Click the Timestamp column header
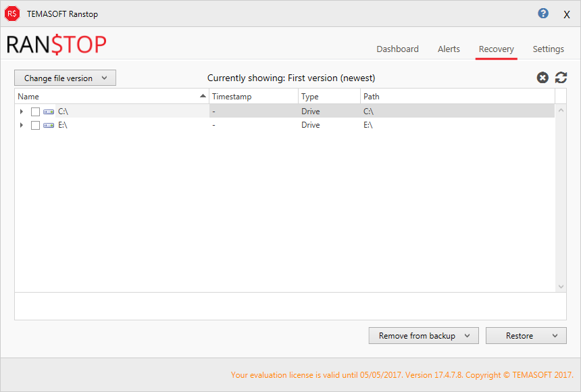 click(253, 97)
